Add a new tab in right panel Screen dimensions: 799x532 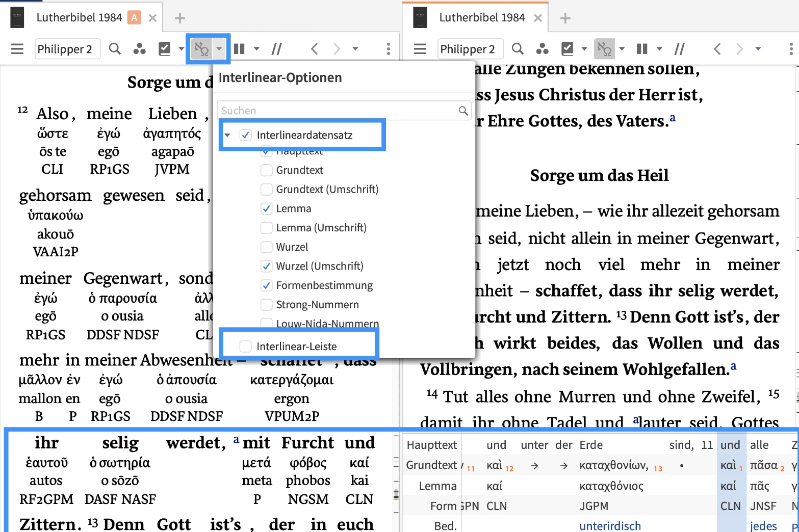point(565,18)
